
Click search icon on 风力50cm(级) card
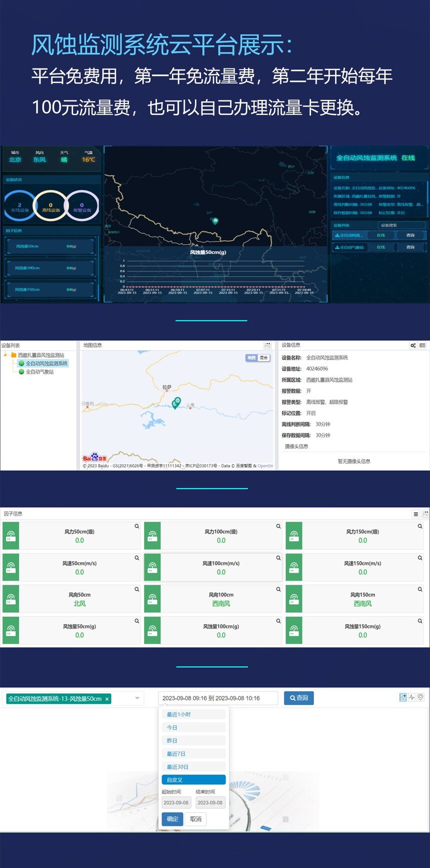pos(136,526)
